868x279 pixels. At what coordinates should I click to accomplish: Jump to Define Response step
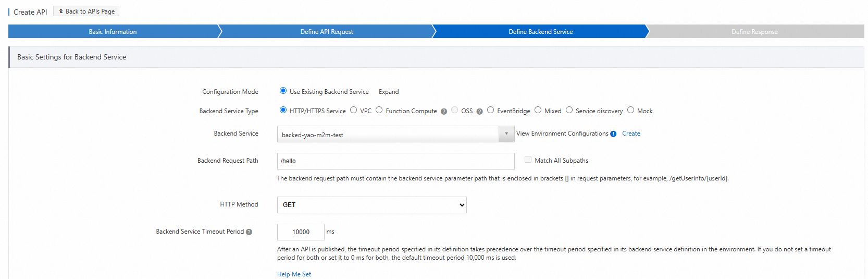click(x=754, y=32)
